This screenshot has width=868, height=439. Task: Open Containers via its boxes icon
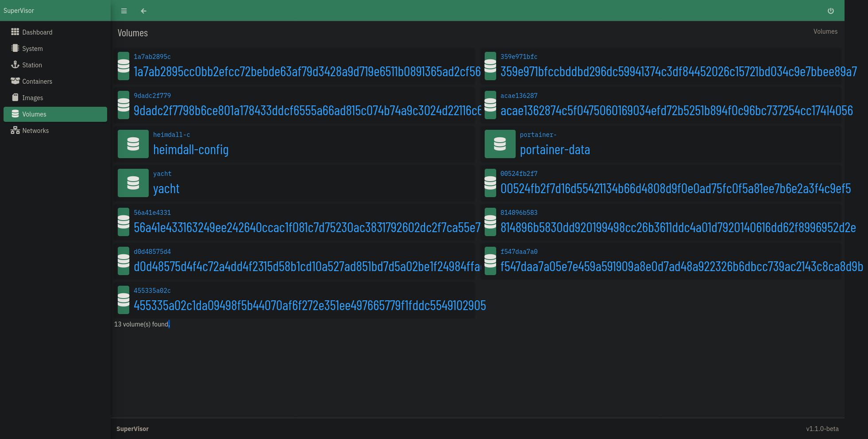pyautogui.click(x=15, y=81)
